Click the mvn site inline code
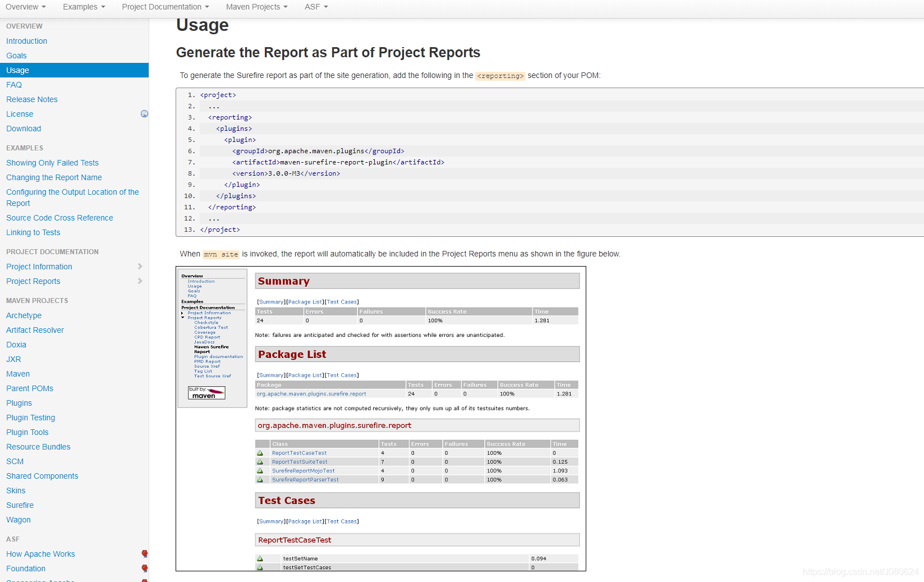Image resolution: width=924 pixels, height=582 pixels. coord(221,254)
